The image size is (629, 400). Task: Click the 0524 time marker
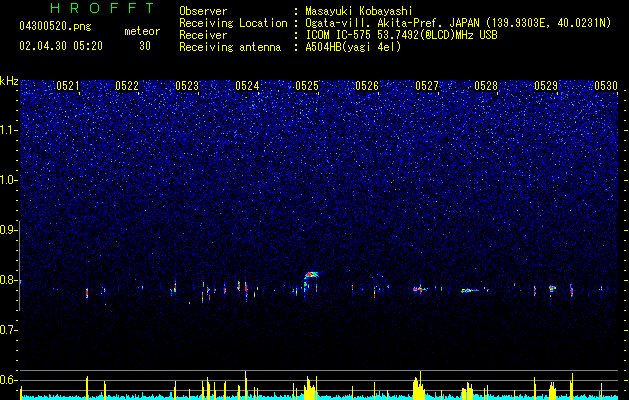[x=247, y=86]
